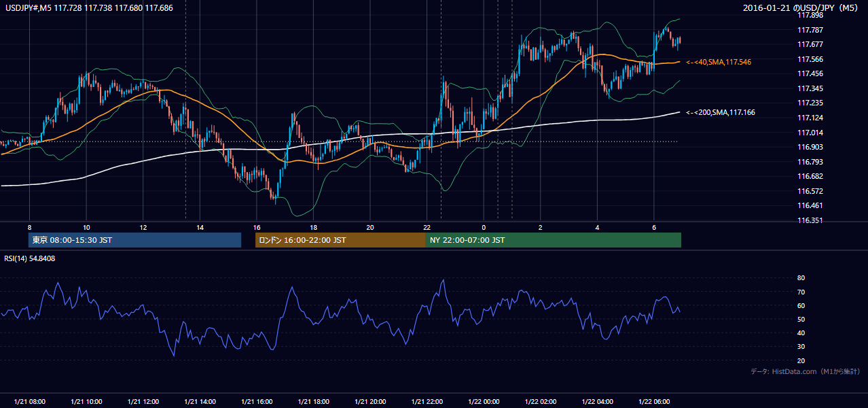Click hour tick 14 under the price chart

(x=200, y=227)
